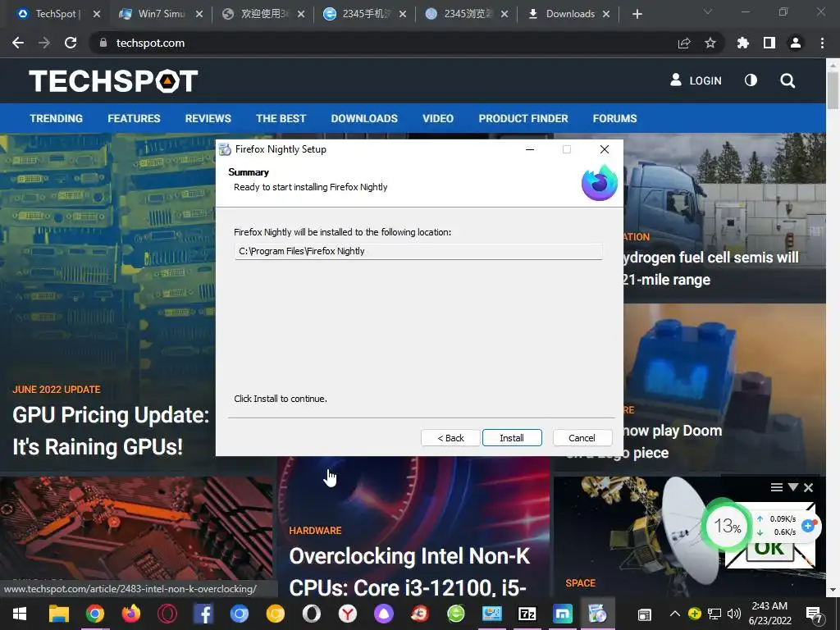The height and width of the screenshot is (630, 840).
Task: Close the floating speed widget
Action: (808, 487)
